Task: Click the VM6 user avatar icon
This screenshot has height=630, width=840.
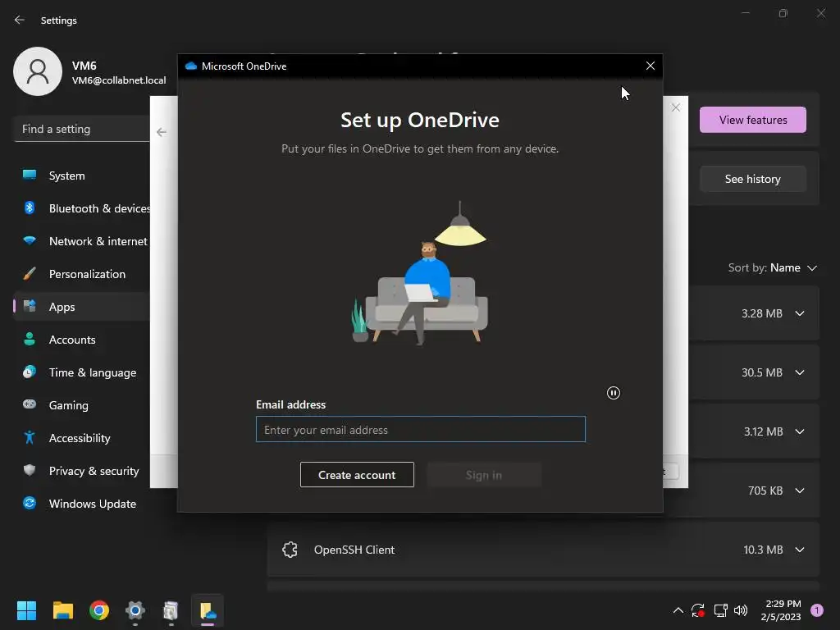Action: click(x=38, y=71)
